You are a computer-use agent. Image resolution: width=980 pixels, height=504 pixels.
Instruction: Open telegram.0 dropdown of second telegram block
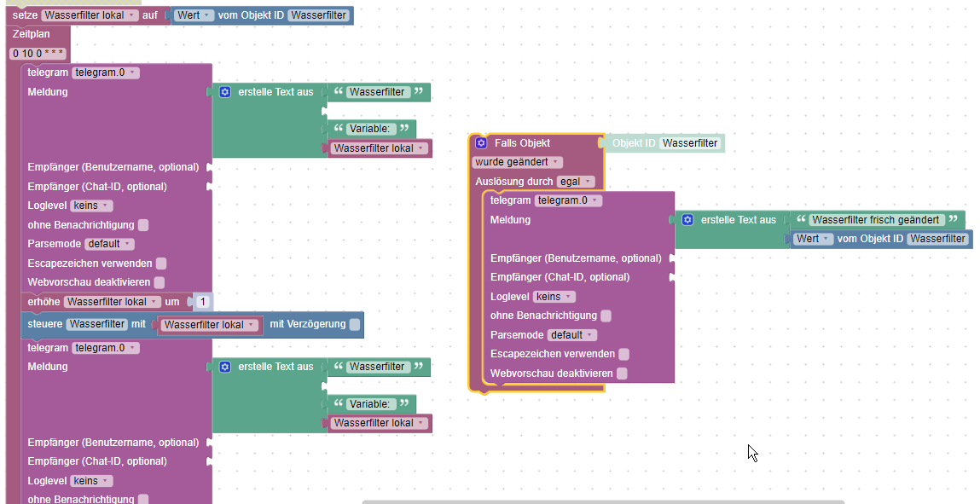(106, 348)
